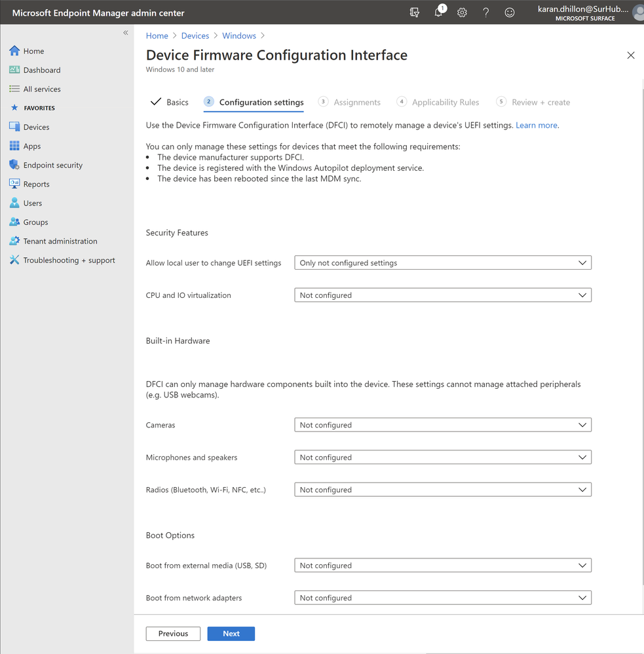
Task: Click the Next button
Action: tap(231, 634)
